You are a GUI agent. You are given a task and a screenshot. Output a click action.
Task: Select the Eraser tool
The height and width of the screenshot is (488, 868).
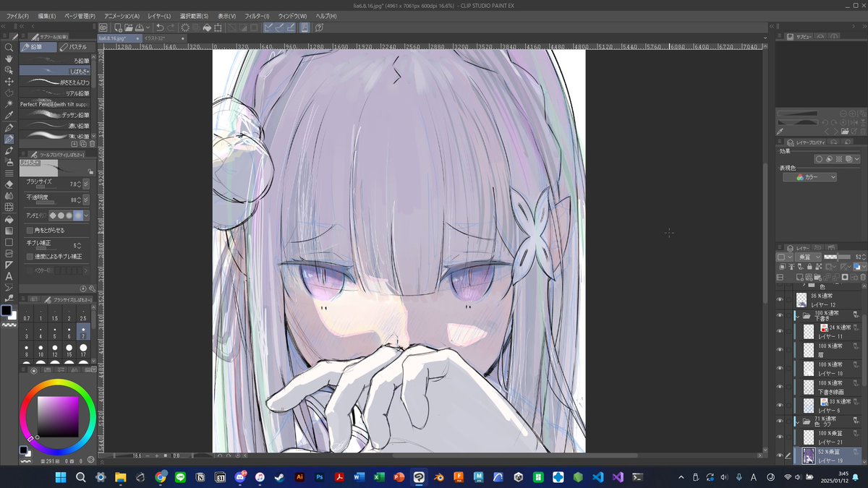coord(9,184)
